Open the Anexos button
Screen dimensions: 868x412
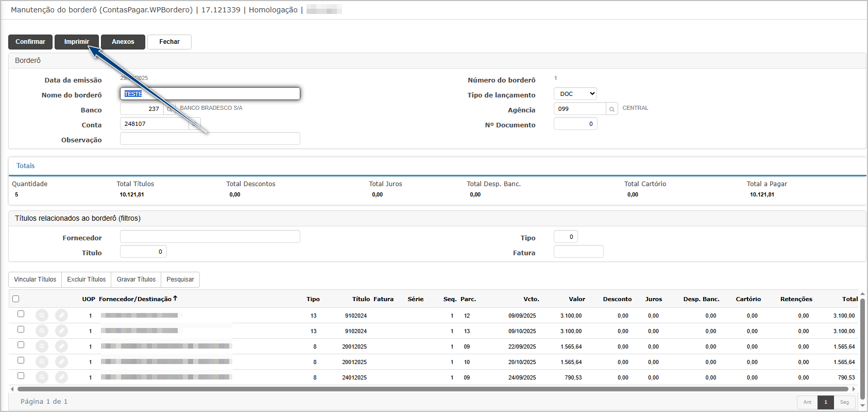[123, 42]
